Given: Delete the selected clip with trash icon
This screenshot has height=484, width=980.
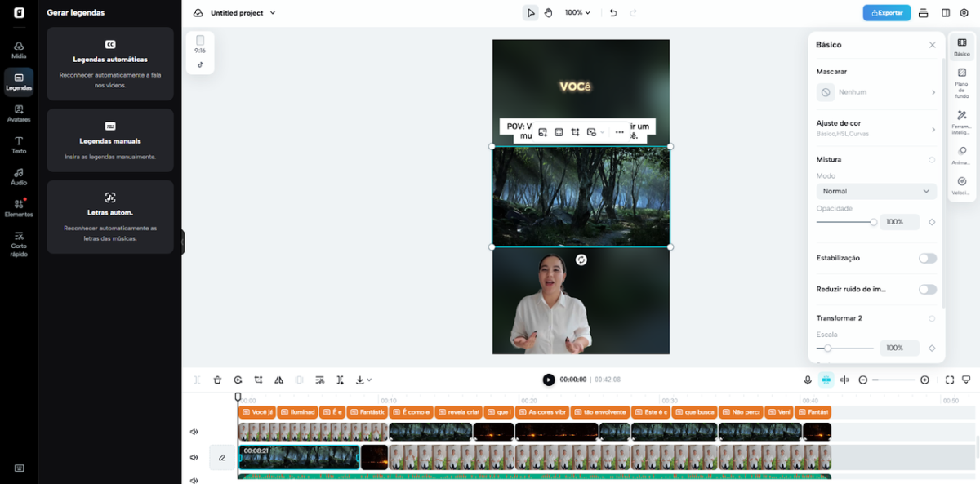Looking at the screenshot, I should 217,380.
